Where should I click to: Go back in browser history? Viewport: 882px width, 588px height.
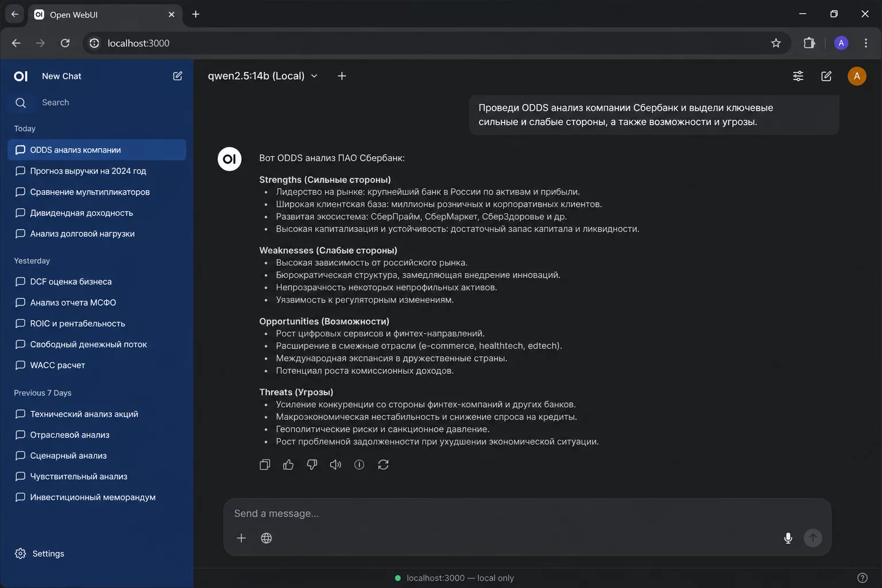[16, 43]
